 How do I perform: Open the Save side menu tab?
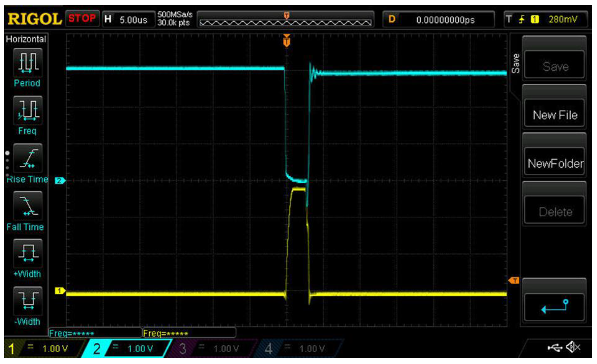tap(516, 64)
